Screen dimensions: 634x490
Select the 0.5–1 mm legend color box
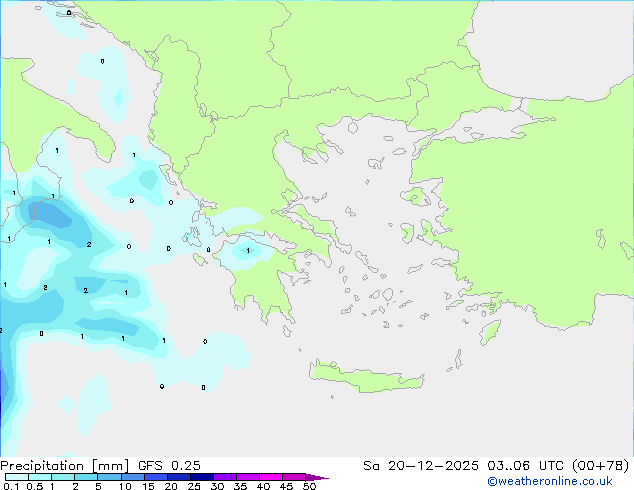40,477
